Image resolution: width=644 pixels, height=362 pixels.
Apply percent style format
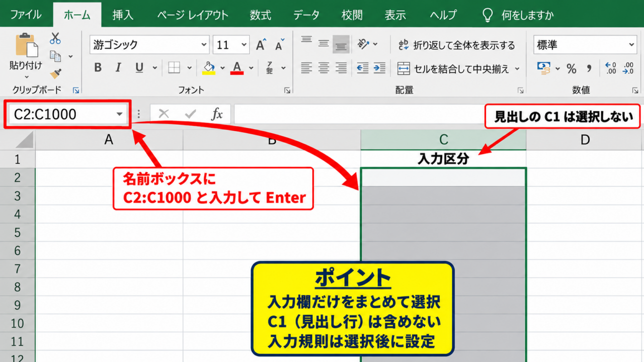[x=572, y=68]
